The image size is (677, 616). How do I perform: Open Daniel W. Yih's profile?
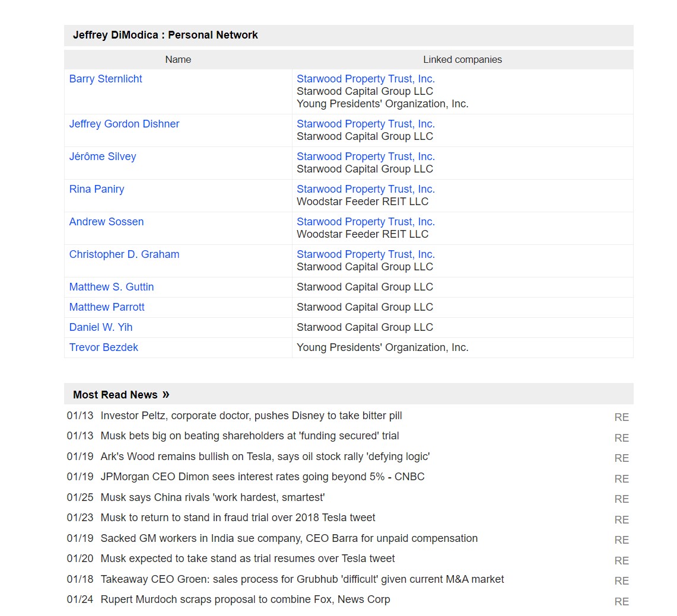point(101,327)
